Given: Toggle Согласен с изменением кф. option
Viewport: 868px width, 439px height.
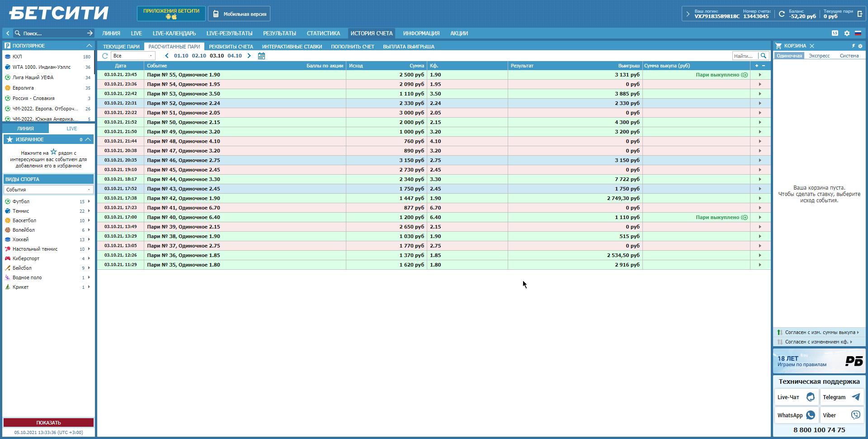Looking at the screenshot, I should coord(816,342).
